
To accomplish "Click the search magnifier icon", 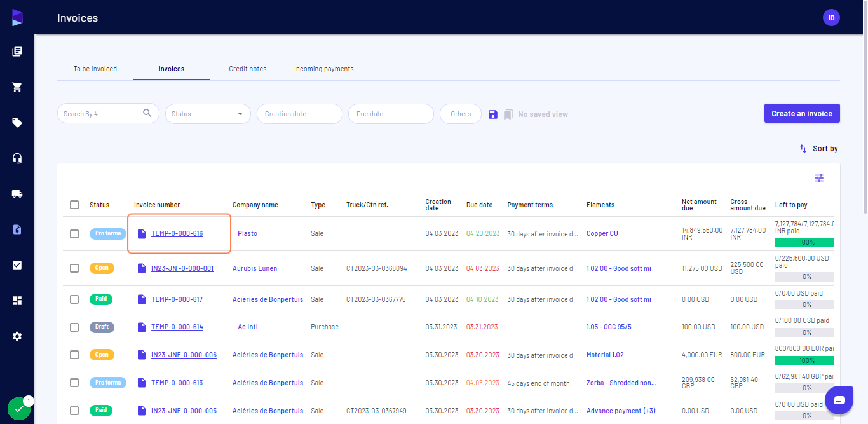I will click(x=147, y=113).
